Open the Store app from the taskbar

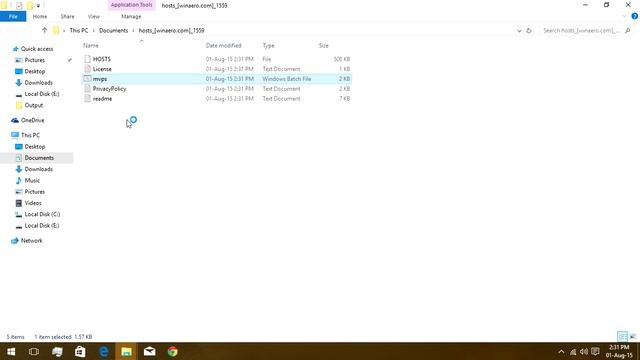(80, 351)
